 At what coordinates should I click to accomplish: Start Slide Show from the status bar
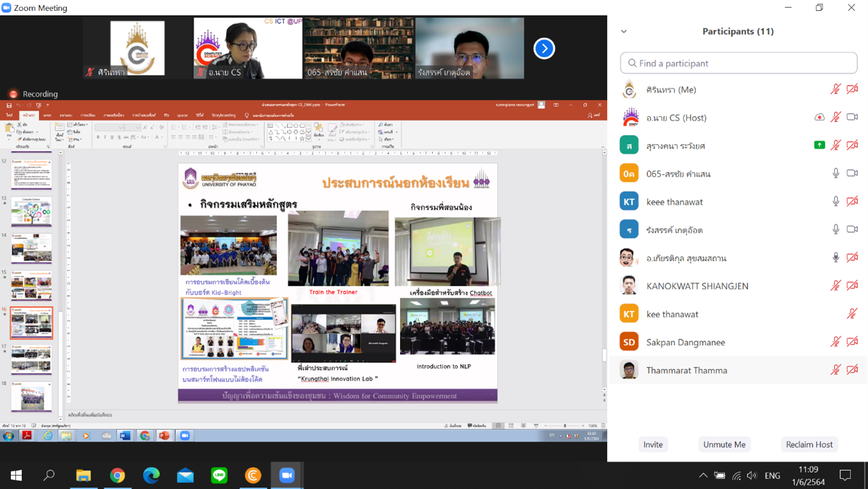(536, 425)
